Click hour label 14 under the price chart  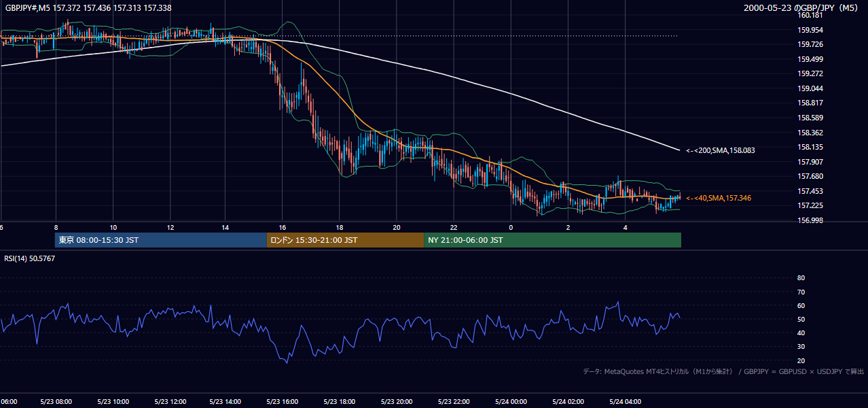click(226, 227)
